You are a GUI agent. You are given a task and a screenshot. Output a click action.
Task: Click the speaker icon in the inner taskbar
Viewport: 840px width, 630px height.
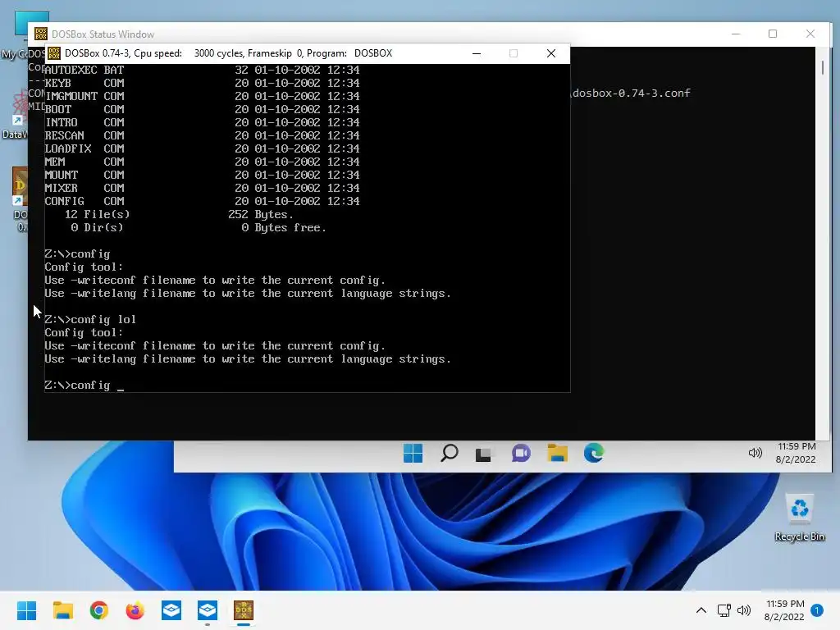(755, 453)
